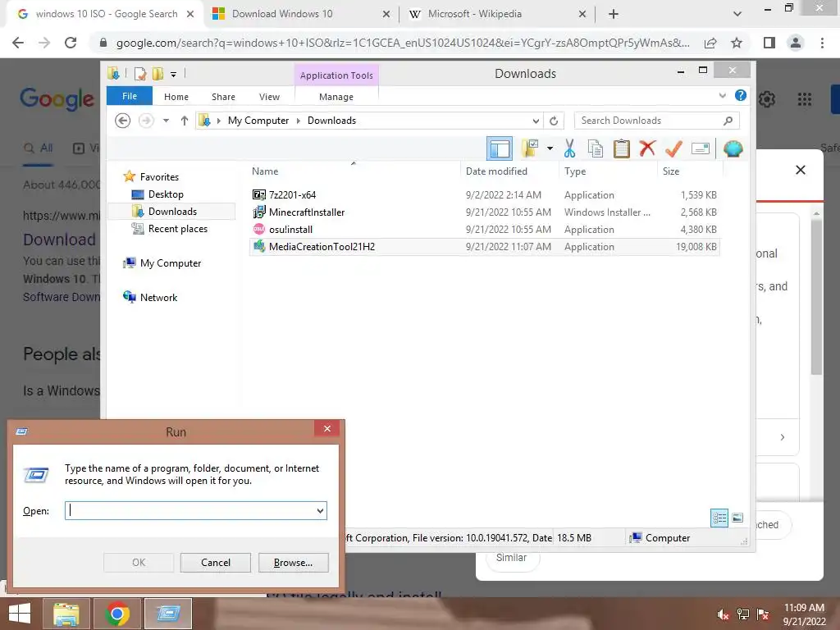Viewport: 840px width, 630px height.
Task: Toggle the navigation pane layout button
Action: [500, 148]
